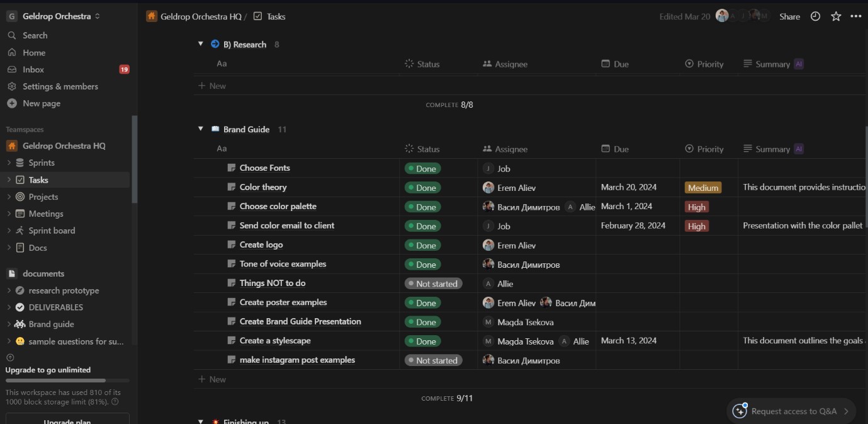Screen dimensions: 868x424
Task: Open the three-dot page options menu
Action: 855,17
